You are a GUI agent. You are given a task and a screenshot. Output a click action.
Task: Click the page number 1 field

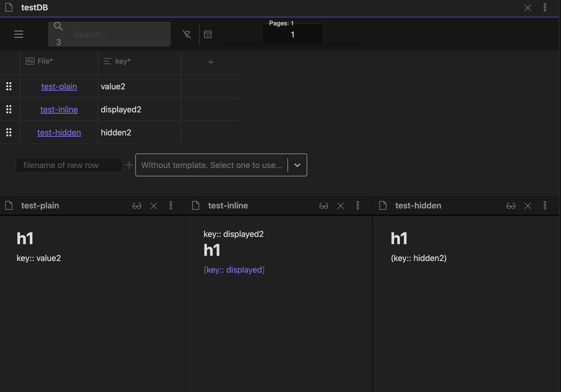(x=293, y=34)
